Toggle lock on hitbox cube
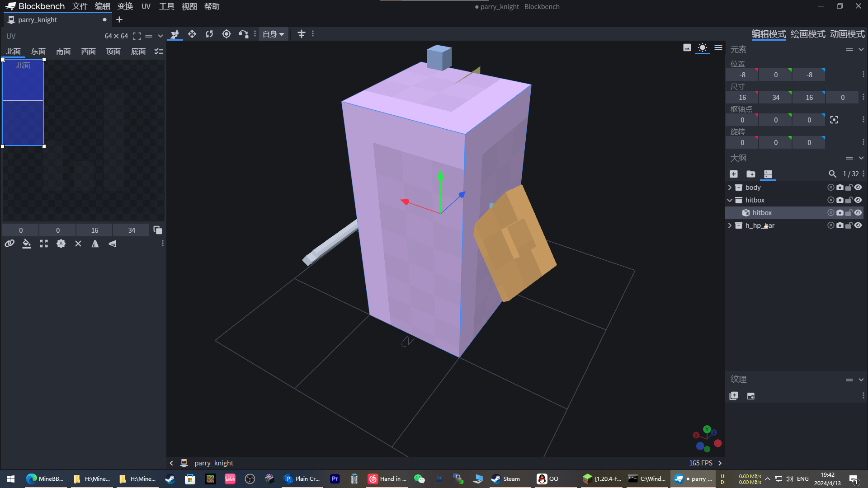Screen dimensions: 868x488 849,213
